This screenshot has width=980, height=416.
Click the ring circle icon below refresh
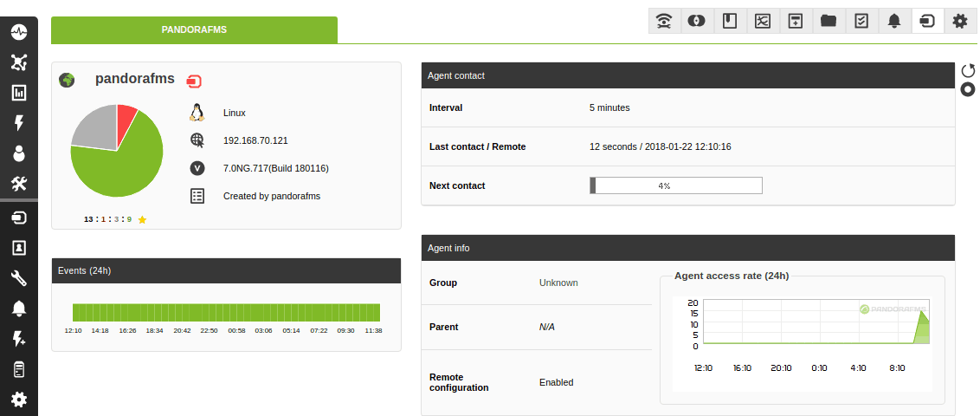coord(968,90)
